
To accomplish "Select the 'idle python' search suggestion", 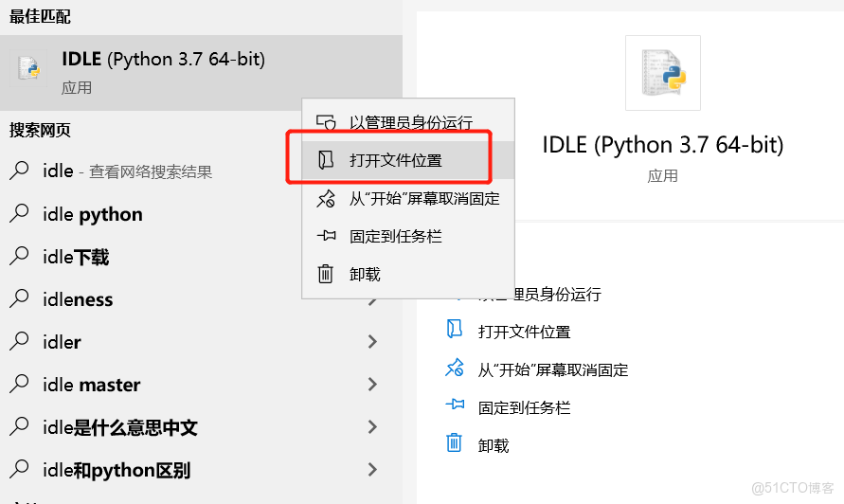I will [151, 214].
